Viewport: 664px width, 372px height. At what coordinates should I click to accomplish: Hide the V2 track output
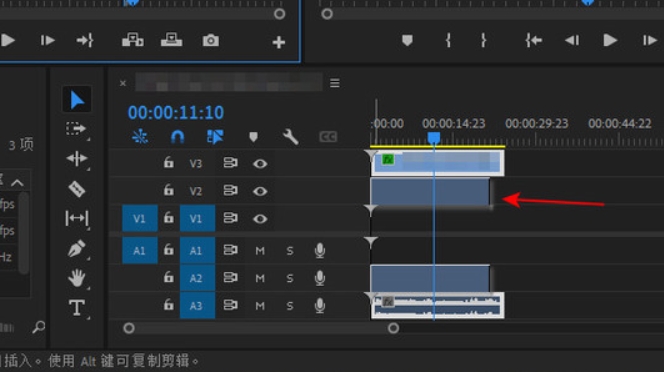[x=260, y=191]
